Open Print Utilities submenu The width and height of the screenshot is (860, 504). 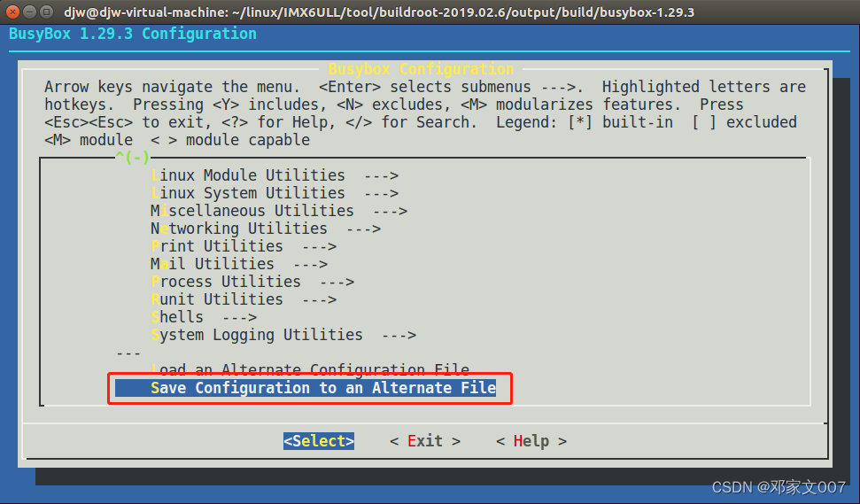pyautogui.click(x=244, y=245)
